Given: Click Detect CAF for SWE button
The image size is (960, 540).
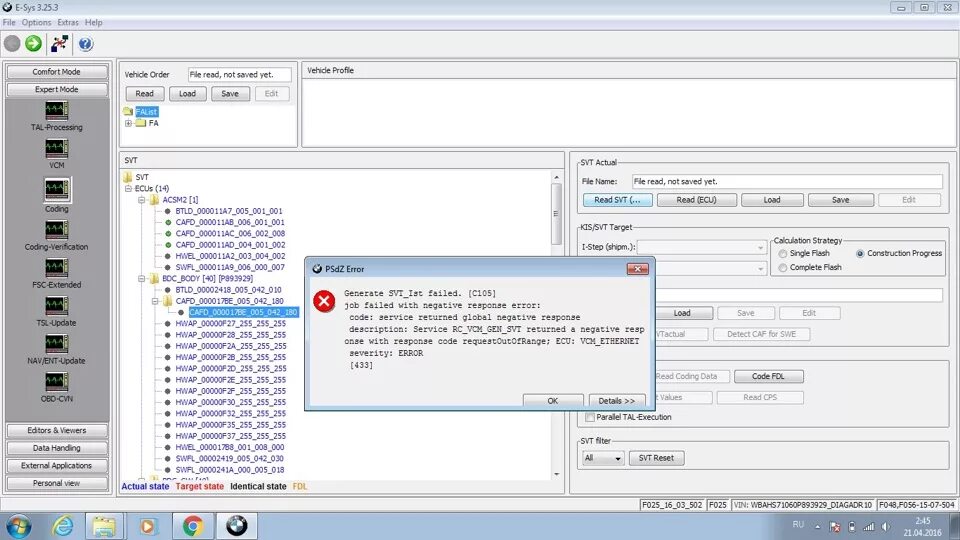Looking at the screenshot, I should [x=762, y=334].
